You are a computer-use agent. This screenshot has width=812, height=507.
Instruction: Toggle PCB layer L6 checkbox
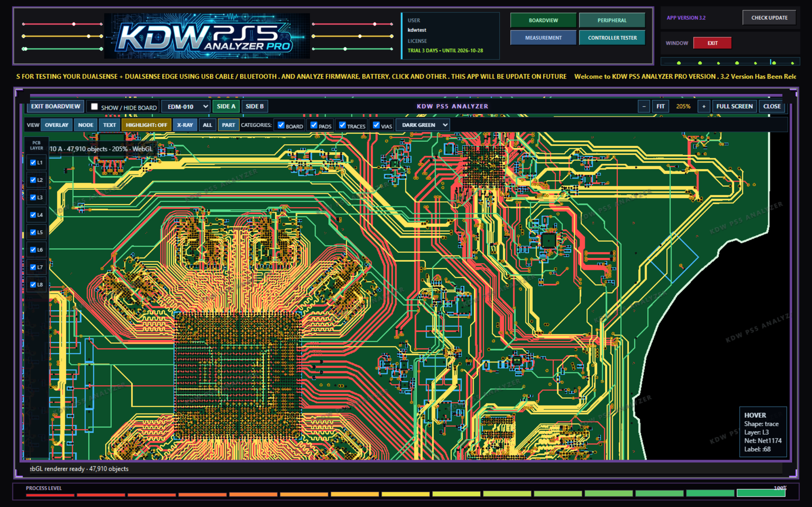[x=33, y=249]
